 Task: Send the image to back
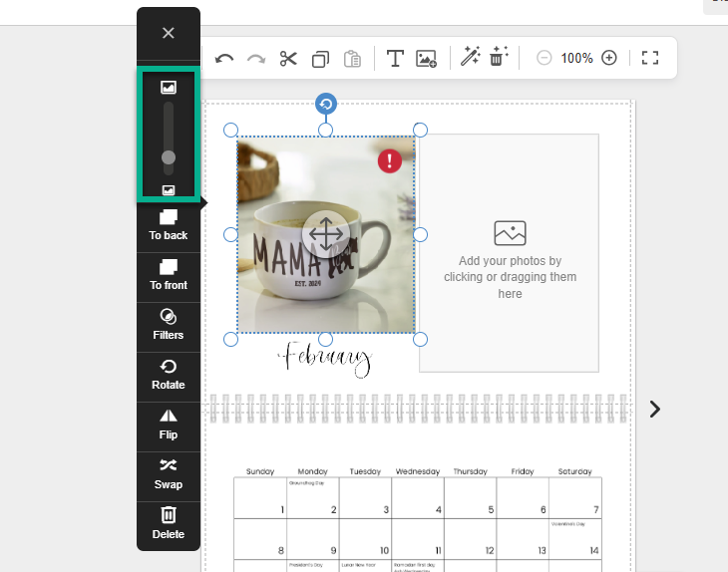point(169,226)
